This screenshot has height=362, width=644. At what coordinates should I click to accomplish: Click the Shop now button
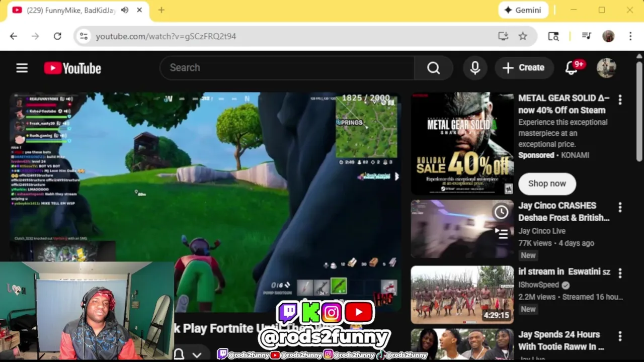[x=547, y=184]
